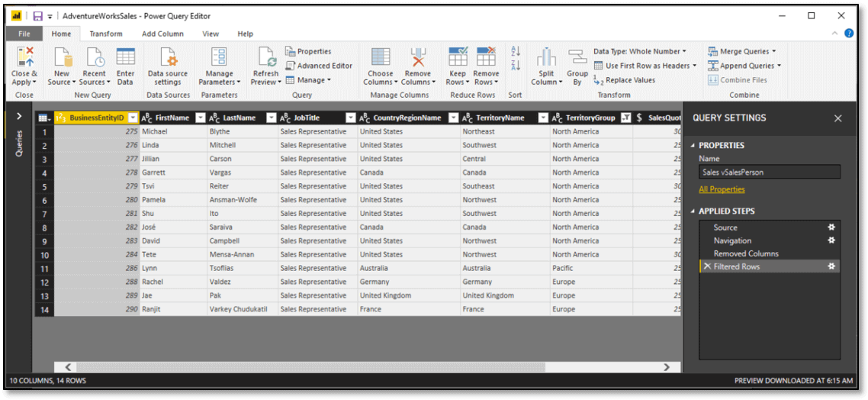
Task: Click the query Name input field
Action: 770,172
